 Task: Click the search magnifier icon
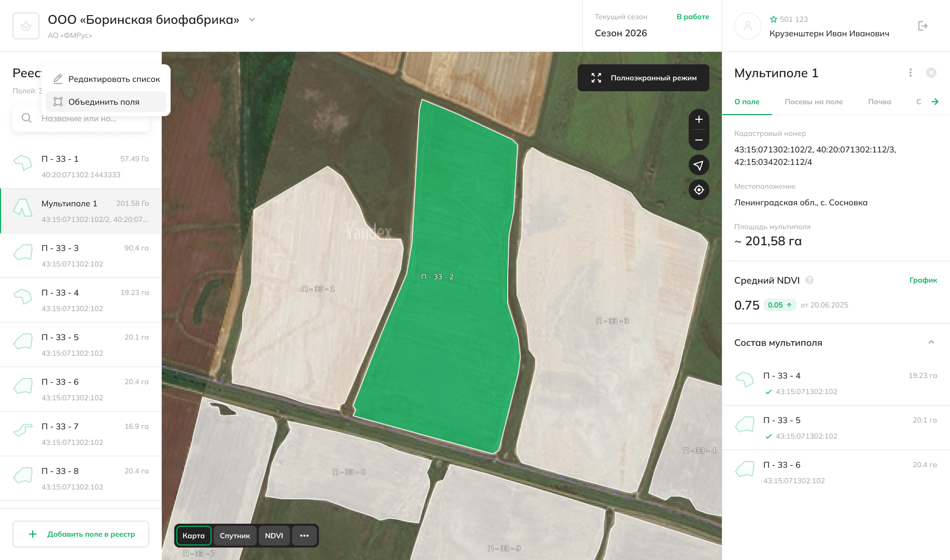coord(26,118)
